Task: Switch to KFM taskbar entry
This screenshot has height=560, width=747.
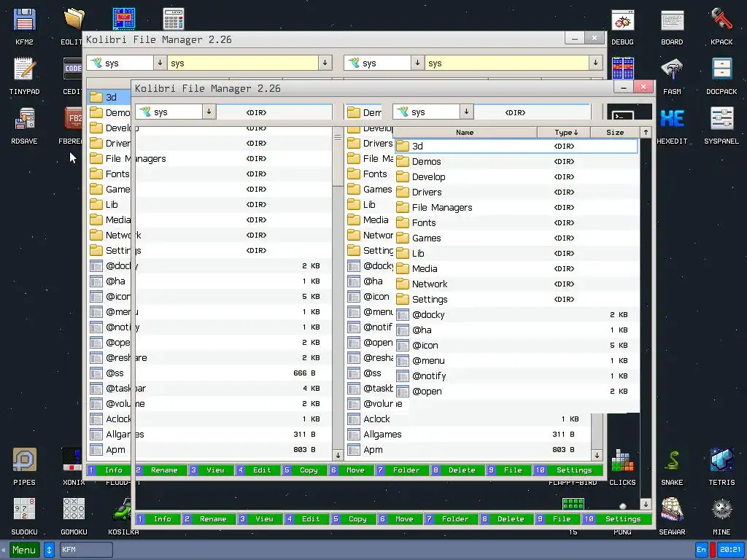Action: coord(86,550)
